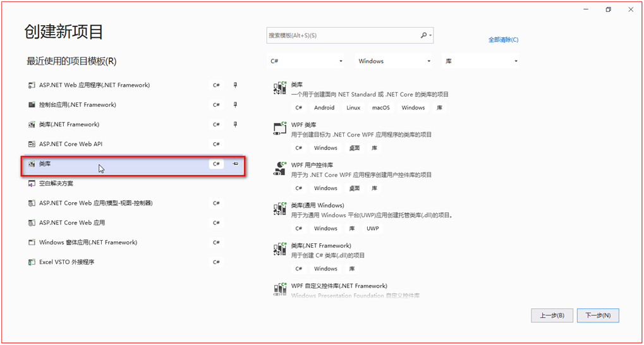Pin the highlighted 类库 recent template
The image size is (644, 345).
(236, 164)
